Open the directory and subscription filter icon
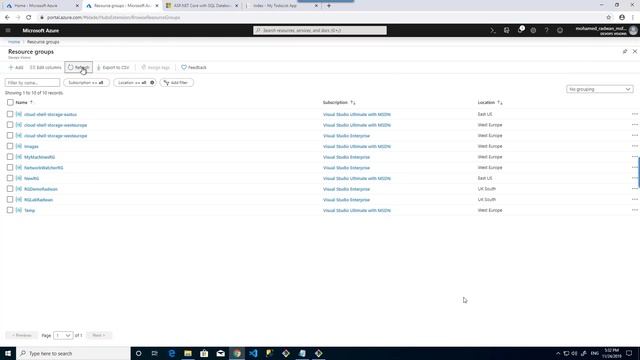This screenshot has height=360, width=640. [507, 30]
